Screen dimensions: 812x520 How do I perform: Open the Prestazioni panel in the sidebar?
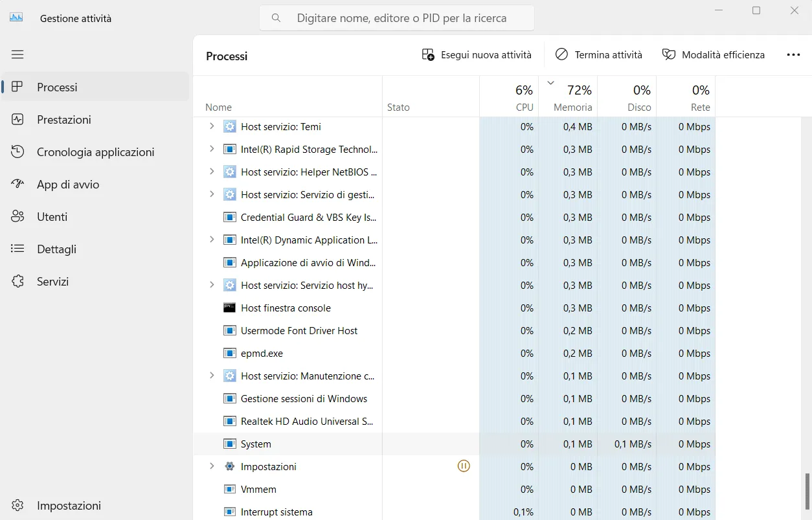(65, 119)
